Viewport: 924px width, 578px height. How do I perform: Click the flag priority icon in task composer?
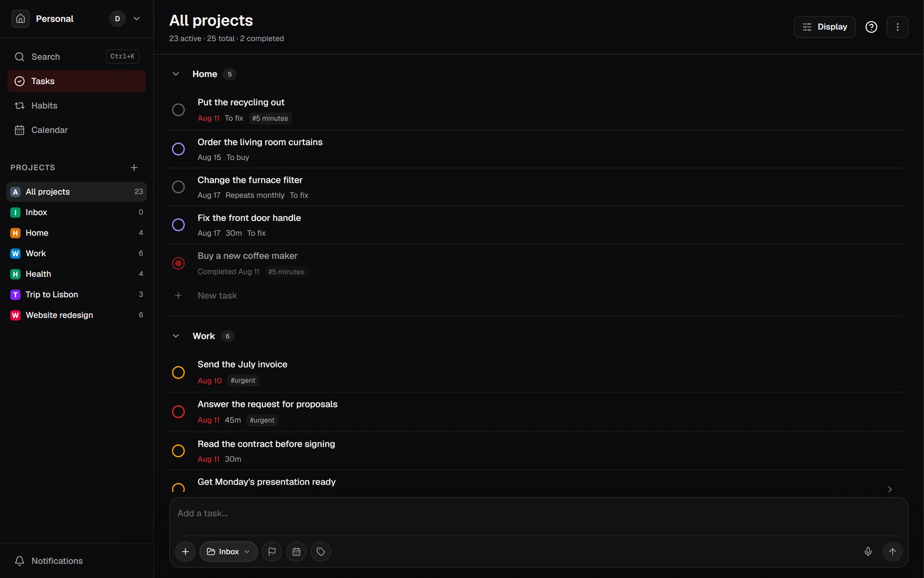(272, 552)
